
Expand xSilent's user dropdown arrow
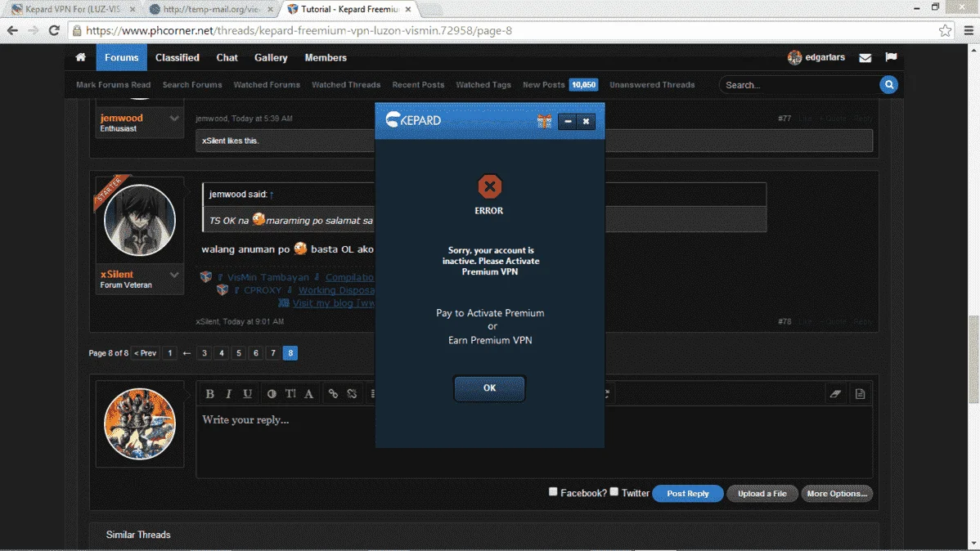[x=174, y=274]
